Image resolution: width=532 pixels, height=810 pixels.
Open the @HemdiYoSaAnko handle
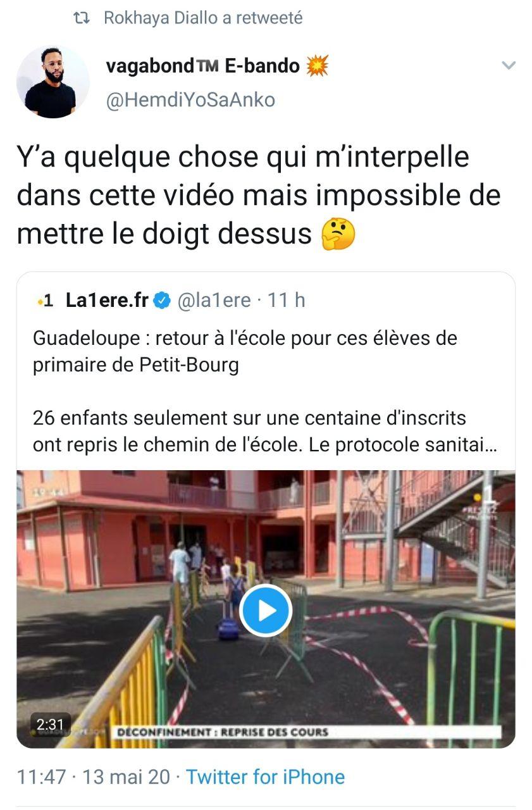[190, 100]
